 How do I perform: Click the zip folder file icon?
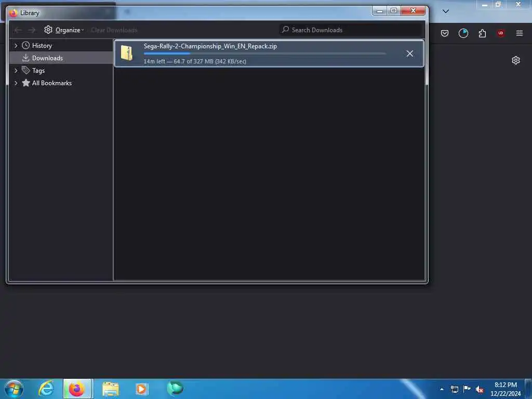[127, 54]
